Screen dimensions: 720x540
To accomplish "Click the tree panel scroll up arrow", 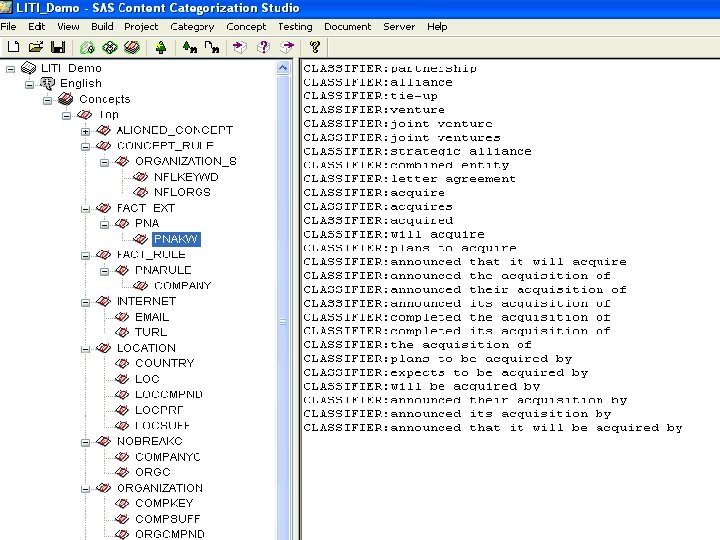I will coord(283,68).
